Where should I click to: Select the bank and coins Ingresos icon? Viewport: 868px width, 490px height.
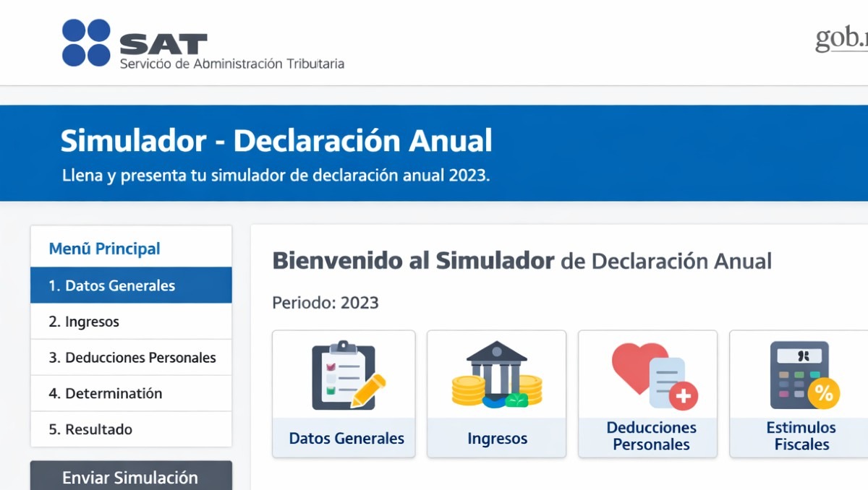click(x=495, y=376)
